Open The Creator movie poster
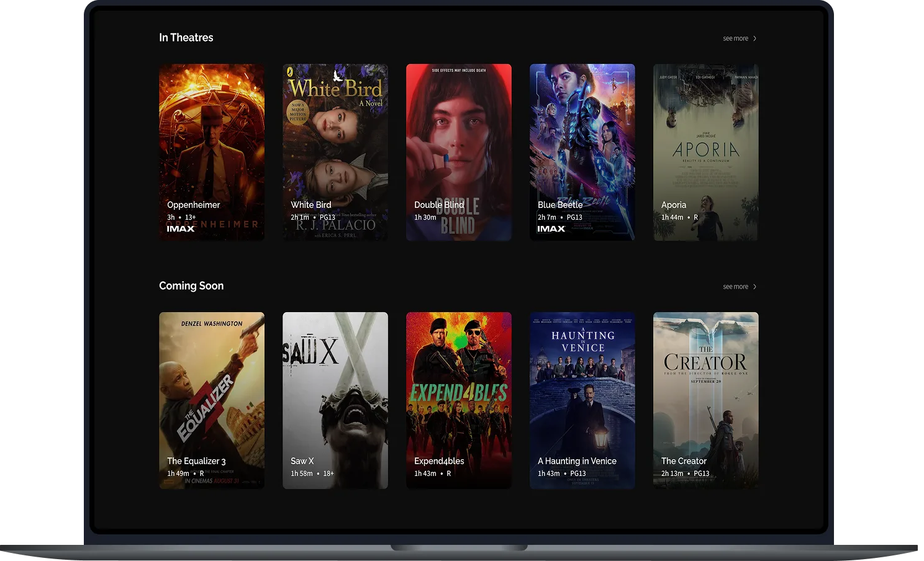Screen dimensions: 924x561 (x=706, y=400)
